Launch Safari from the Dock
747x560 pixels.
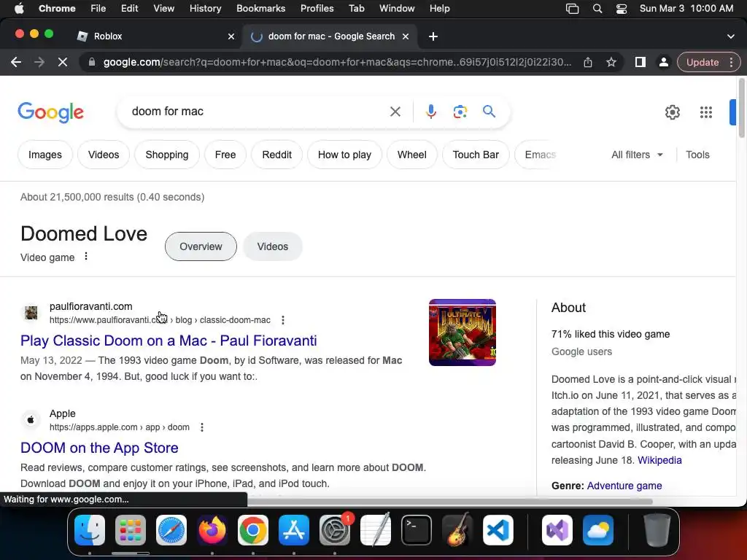click(x=171, y=530)
